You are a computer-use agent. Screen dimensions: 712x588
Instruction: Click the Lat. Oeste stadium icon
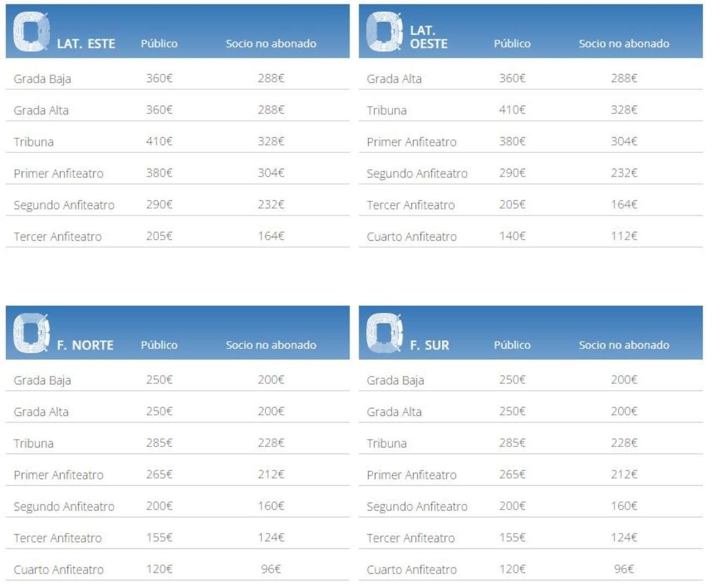(x=384, y=32)
